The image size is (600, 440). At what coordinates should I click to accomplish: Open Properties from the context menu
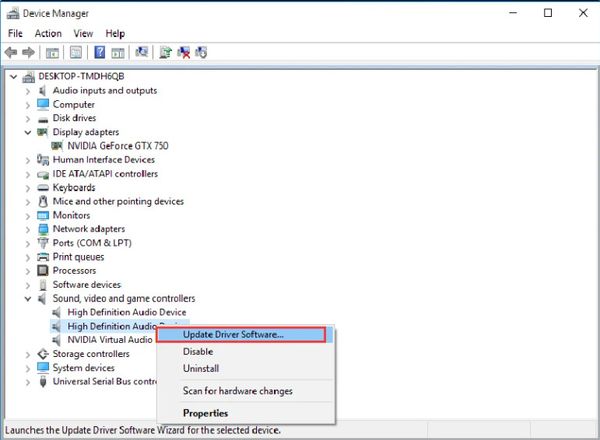point(205,413)
